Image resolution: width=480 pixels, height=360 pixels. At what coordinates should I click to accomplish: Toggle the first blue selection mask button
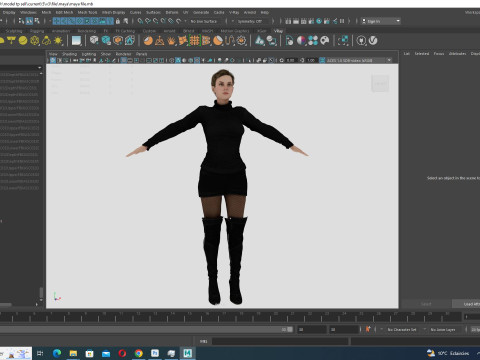tap(56, 21)
